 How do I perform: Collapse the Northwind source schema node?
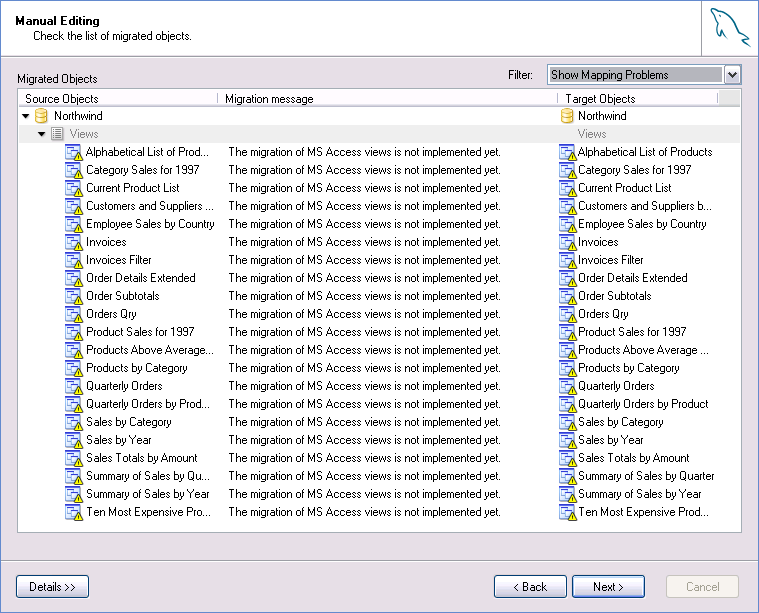[x=26, y=116]
